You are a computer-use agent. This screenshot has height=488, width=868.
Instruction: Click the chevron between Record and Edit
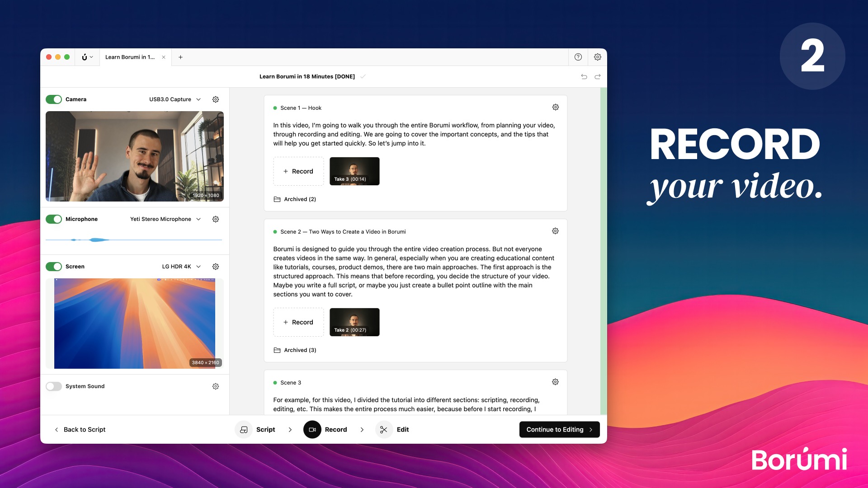tap(362, 430)
